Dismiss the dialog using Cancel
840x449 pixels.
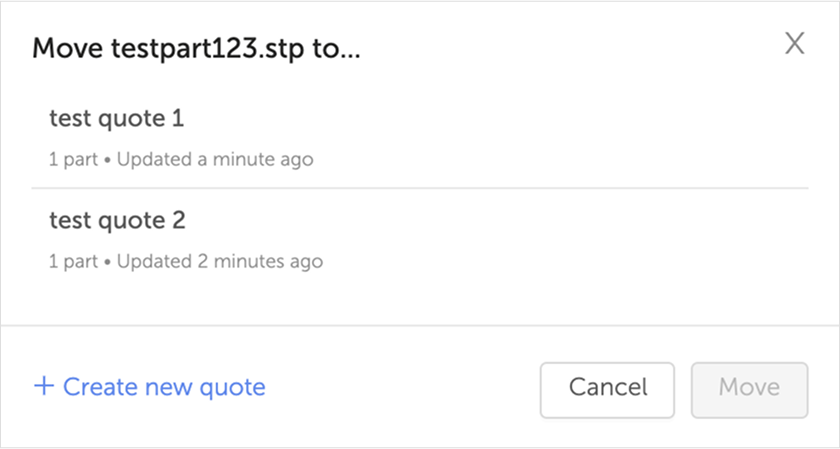click(608, 387)
